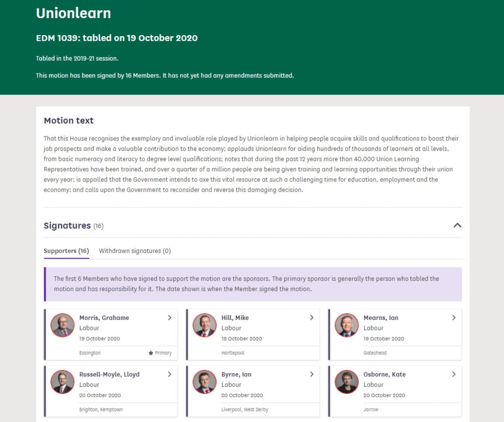Click arrow icon on Mearns, Ian card

pos(454,318)
